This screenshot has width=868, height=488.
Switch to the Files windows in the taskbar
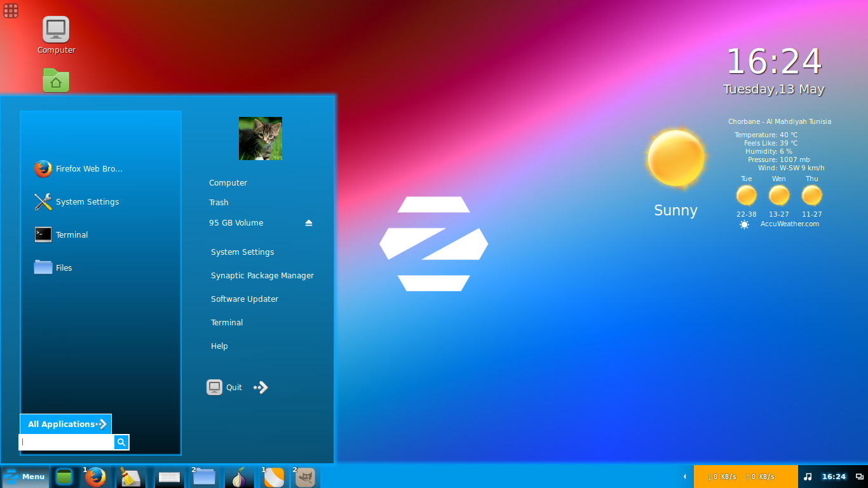point(204,477)
